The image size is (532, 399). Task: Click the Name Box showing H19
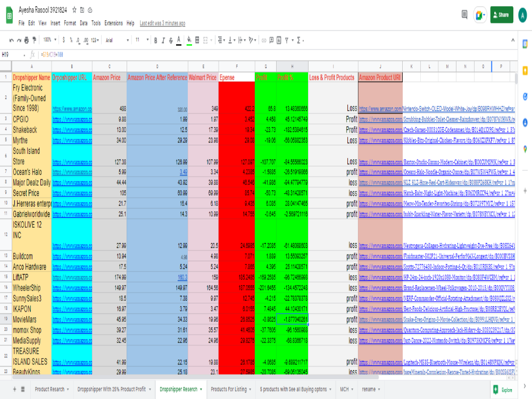click(13, 55)
